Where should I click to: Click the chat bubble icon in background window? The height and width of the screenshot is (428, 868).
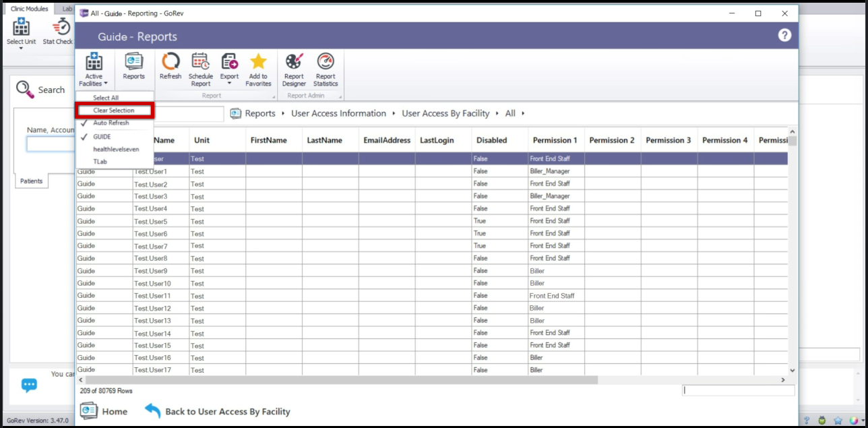(x=29, y=385)
